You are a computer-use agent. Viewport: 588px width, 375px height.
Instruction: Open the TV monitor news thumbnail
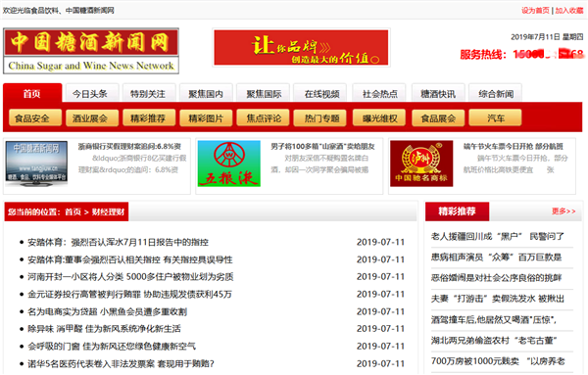(36, 164)
